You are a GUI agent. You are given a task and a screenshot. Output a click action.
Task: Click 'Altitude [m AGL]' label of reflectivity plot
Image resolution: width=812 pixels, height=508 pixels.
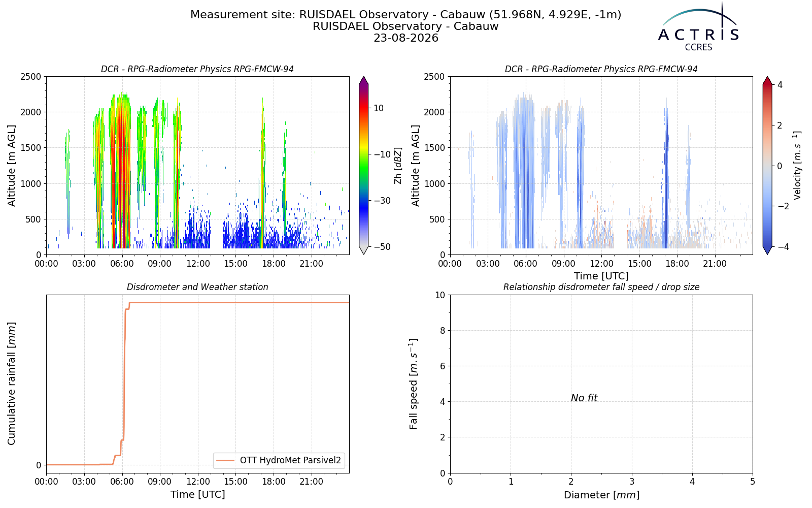click(x=12, y=166)
